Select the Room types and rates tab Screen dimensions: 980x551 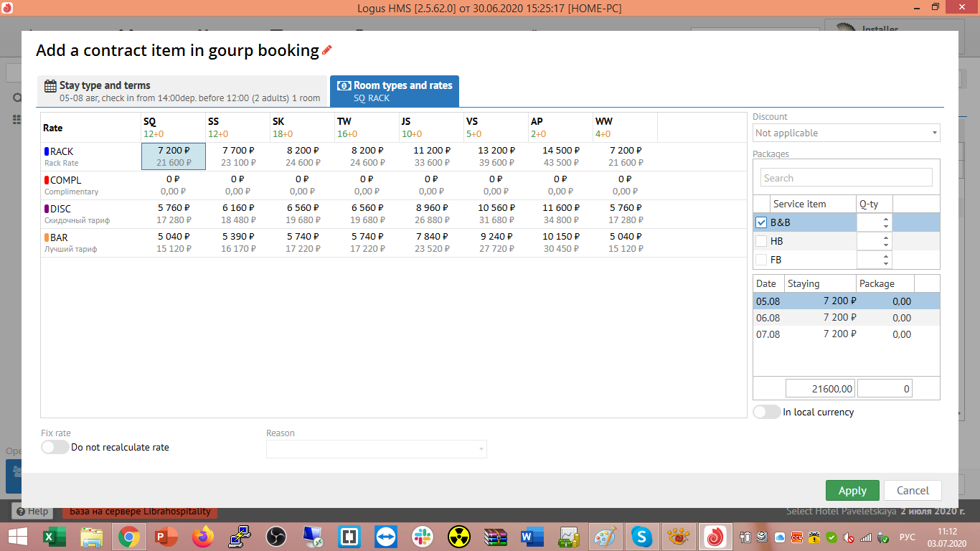point(395,91)
